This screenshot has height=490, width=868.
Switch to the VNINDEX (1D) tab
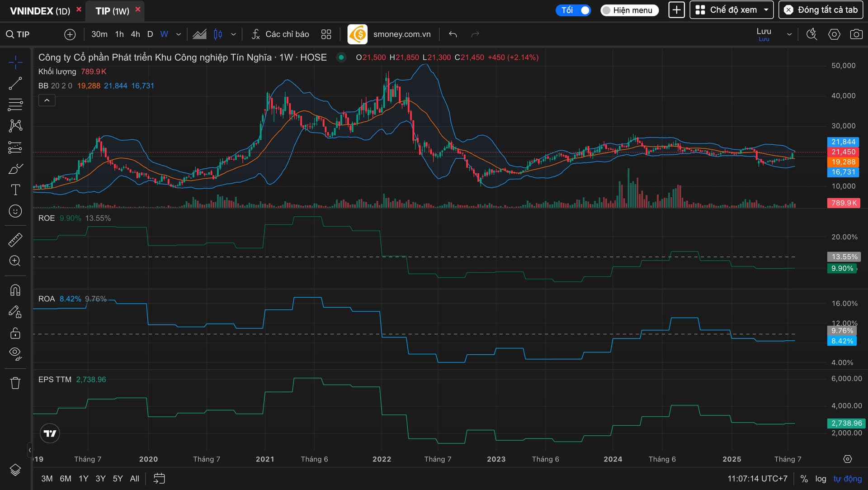pyautogui.click(x=40, y=11)
